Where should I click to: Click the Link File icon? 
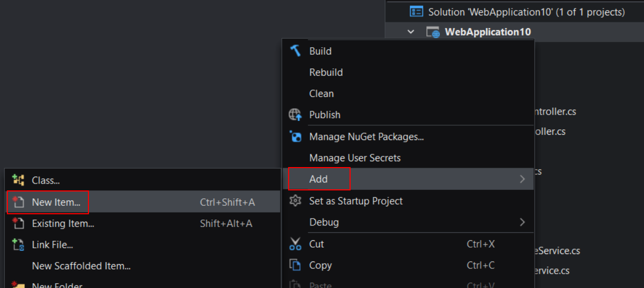point(19,245)
